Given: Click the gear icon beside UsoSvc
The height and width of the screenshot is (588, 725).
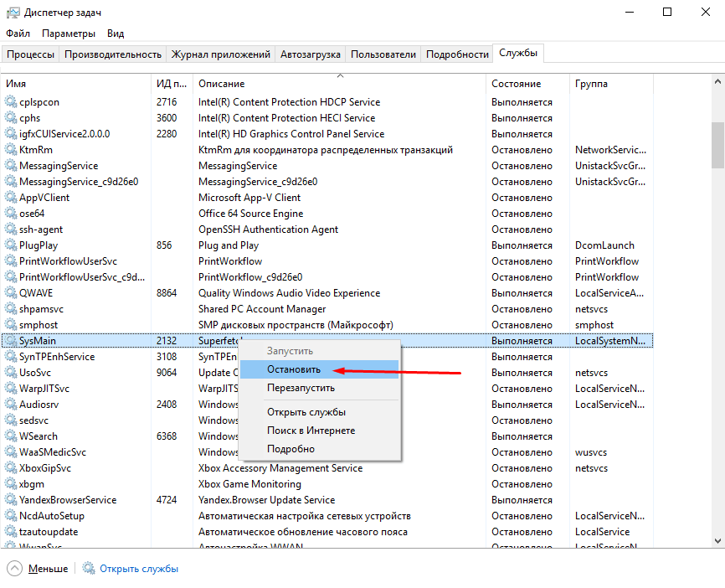Looking at the screenshot, I should [10, 372].
